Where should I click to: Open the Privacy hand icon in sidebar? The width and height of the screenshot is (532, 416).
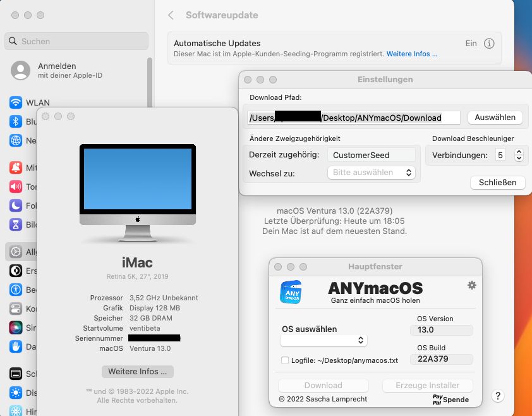point(16,346)
